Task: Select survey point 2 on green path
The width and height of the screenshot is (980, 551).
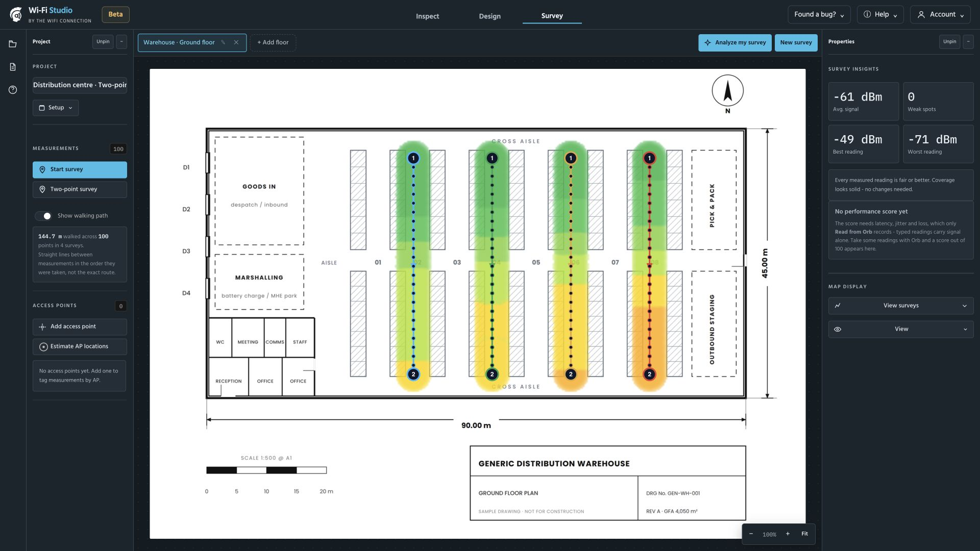Action: 492,374
